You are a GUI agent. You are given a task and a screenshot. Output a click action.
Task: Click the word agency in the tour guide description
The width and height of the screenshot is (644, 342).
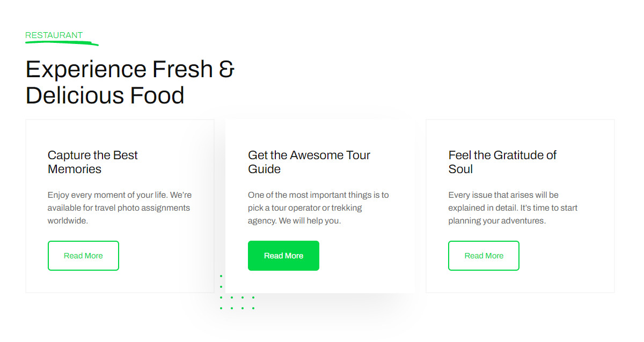pos(261,221)
